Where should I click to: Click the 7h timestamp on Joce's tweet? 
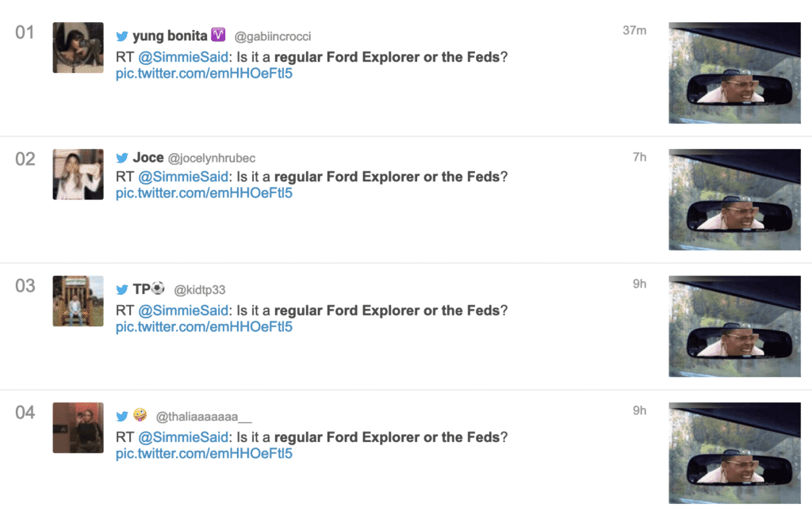point(640,158)
